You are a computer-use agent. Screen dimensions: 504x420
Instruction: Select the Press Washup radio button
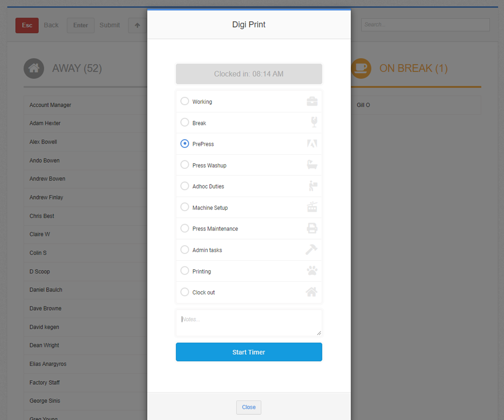(x=184, y=165)
